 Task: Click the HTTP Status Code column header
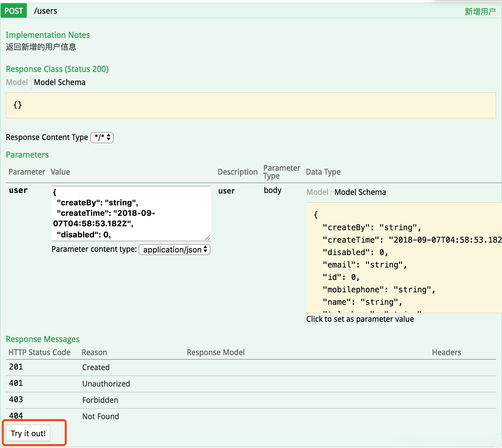40,353
